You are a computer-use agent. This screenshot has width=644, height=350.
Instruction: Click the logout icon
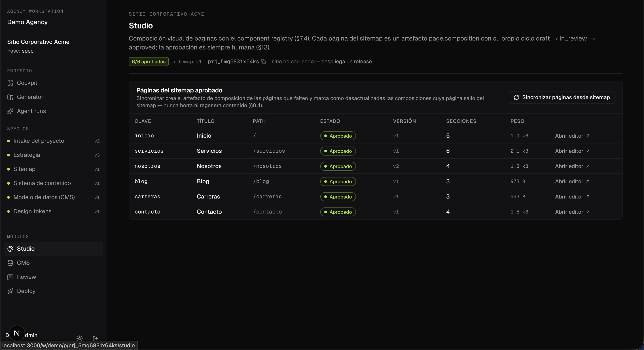95,338
